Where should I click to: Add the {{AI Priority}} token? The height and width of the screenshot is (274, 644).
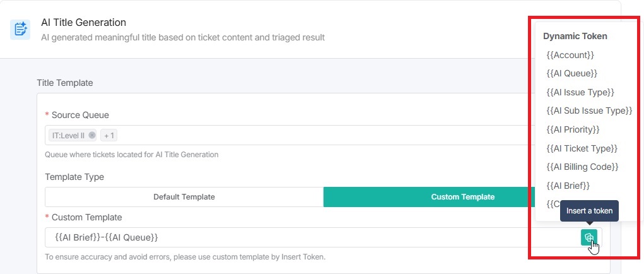click(573, 129)
